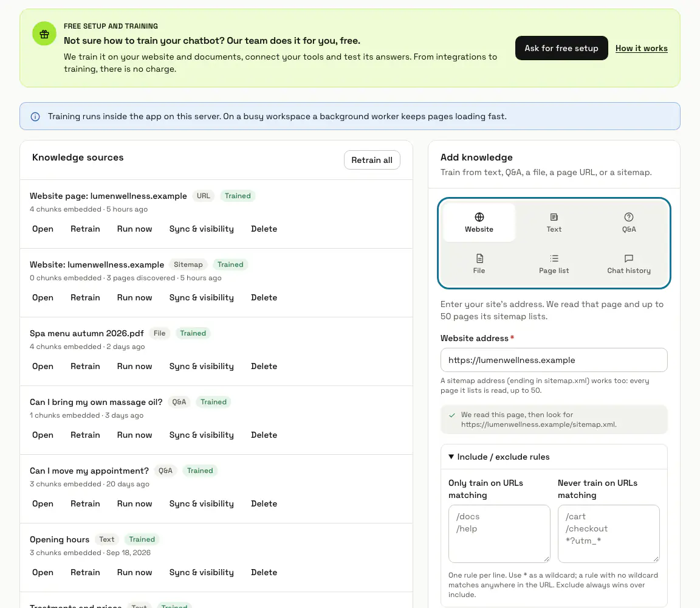Click the checkmark icon in sitemap hint
This screenshot has height=608, width=700.
[452, 415]
